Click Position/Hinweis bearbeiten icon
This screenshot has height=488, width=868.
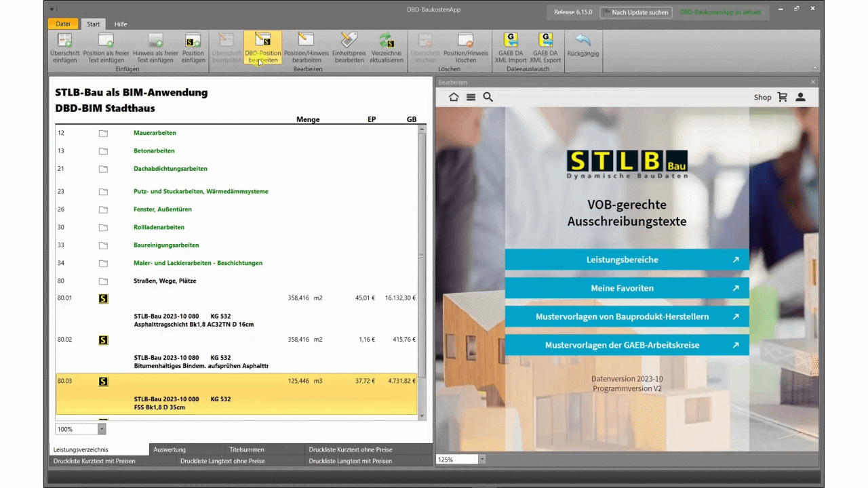tap(306, 40)
